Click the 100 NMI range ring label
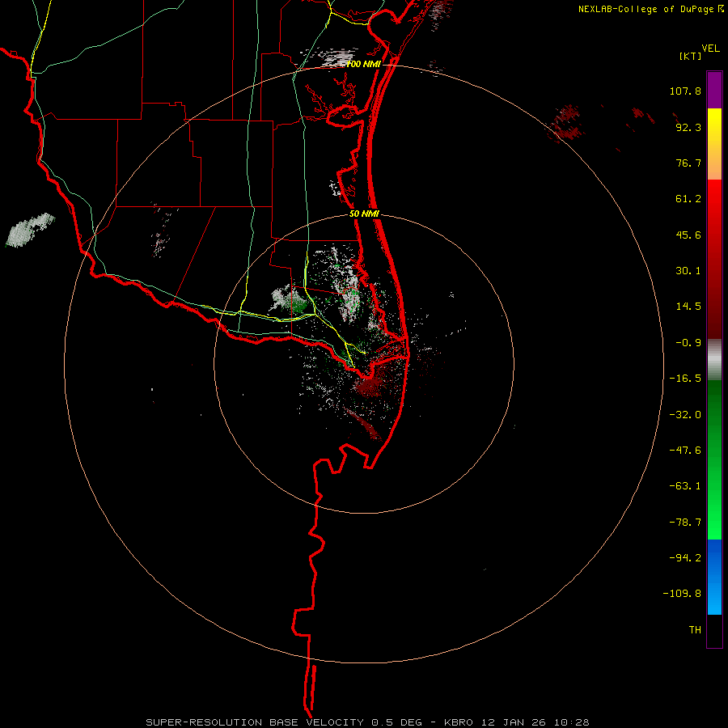728x728 pixels. [363, 64]
